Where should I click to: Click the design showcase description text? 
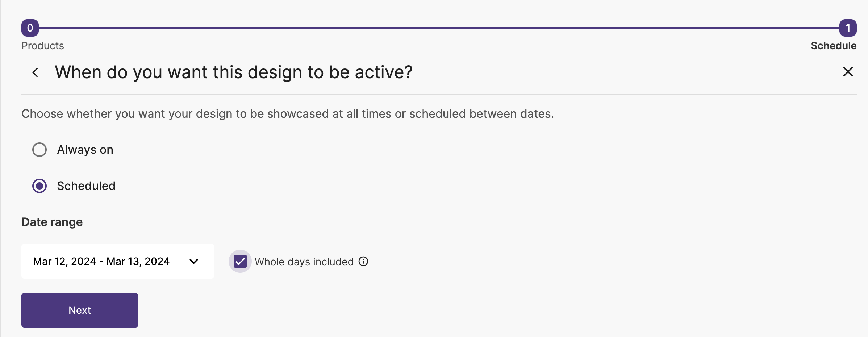[x=288, y=114]
